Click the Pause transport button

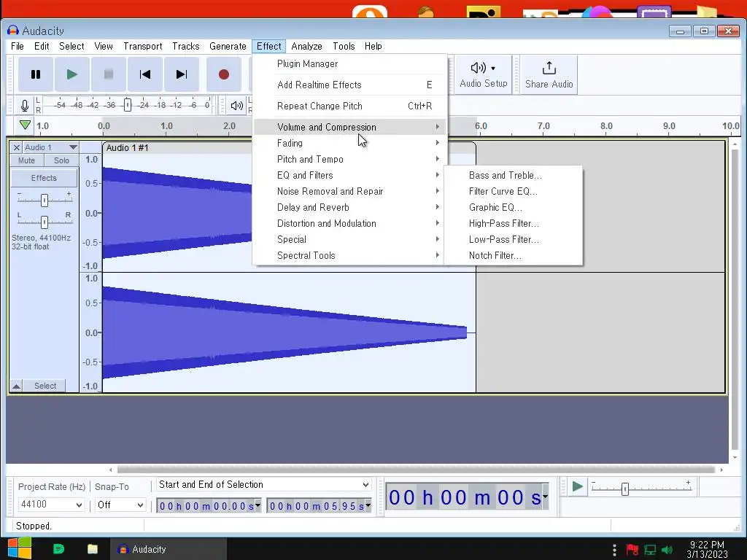click(36, 74)
